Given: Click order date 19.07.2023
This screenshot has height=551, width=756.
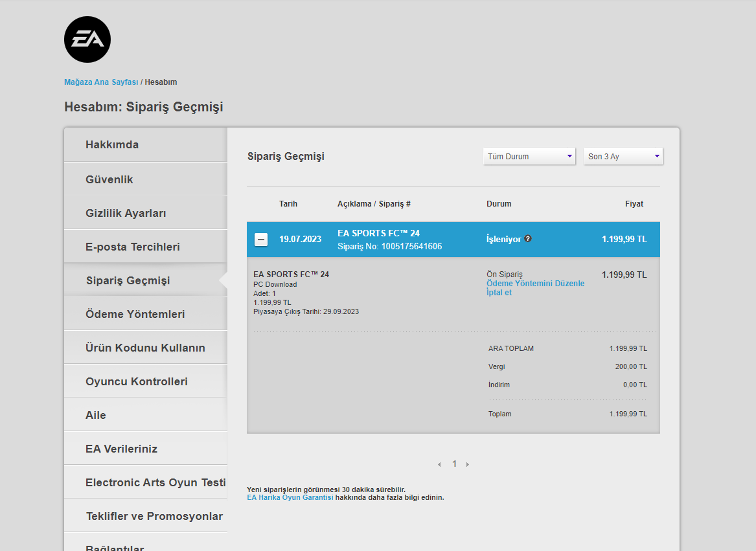Looking at the screenshot, I should click(x=301, y=239).
